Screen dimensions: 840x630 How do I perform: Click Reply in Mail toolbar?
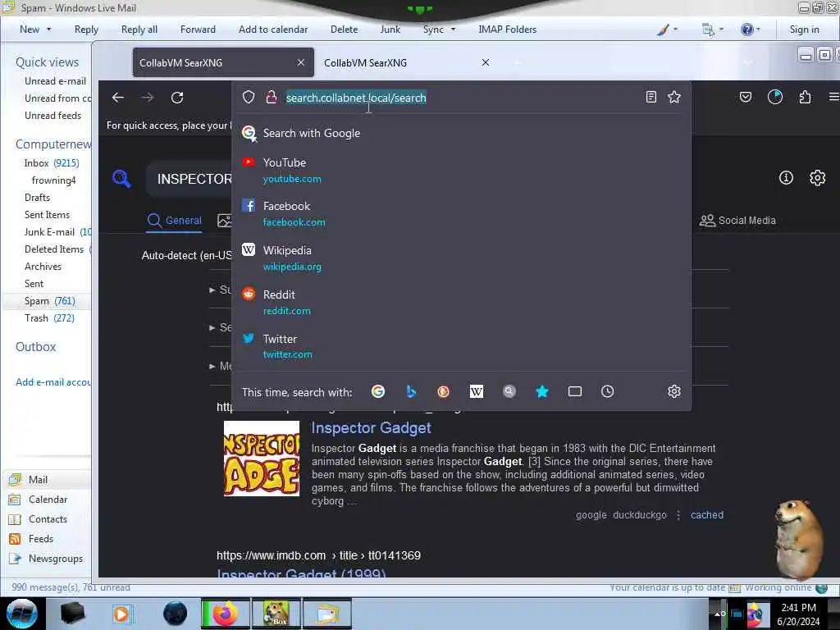pyautogui.click(x=86, y=30)
